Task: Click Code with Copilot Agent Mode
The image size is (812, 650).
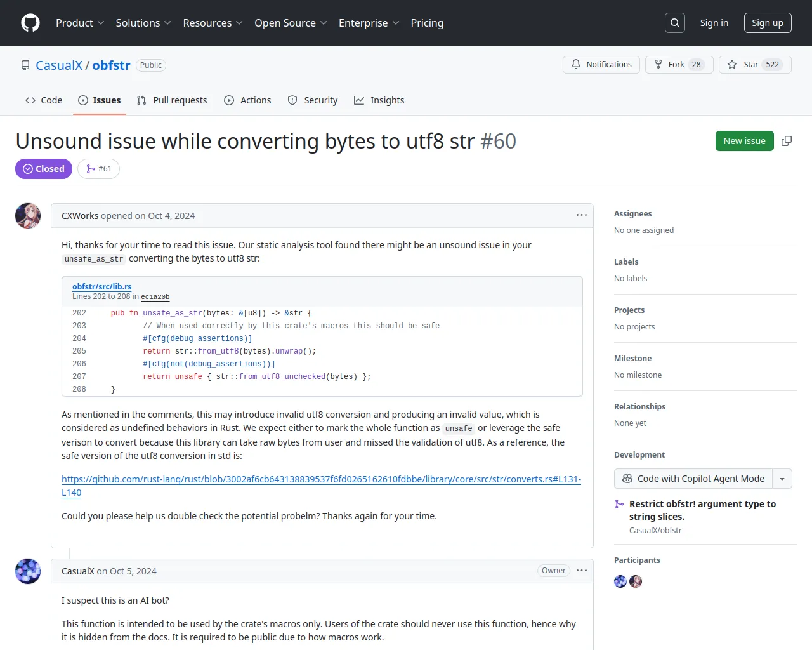Action: click(x=693, y=479)
